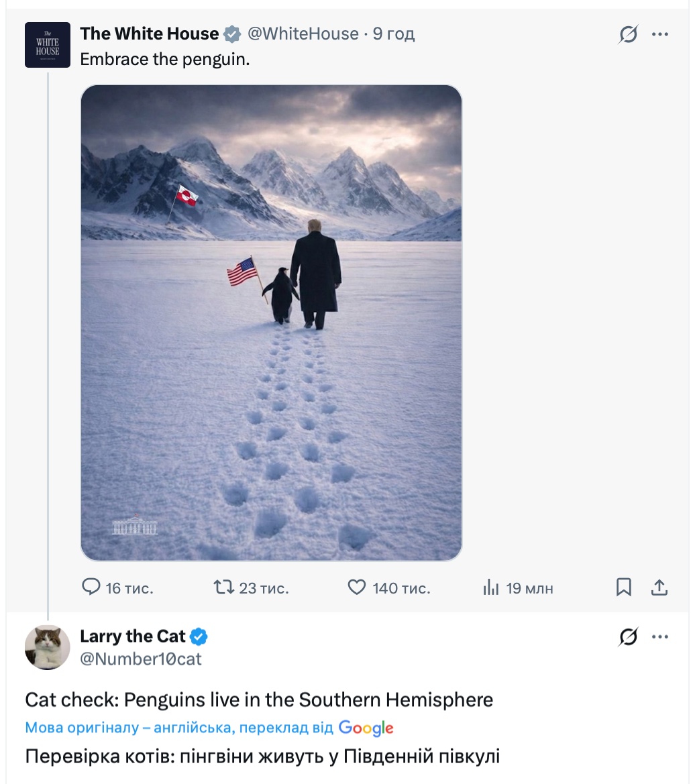Open "The White House" display name link
Viewport: 691px width, 784px height.
149,34
